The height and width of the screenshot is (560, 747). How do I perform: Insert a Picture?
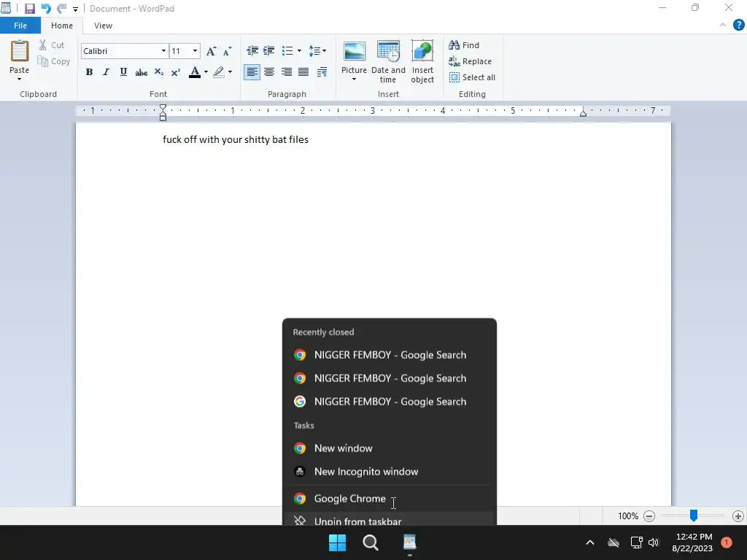[354, 57]
